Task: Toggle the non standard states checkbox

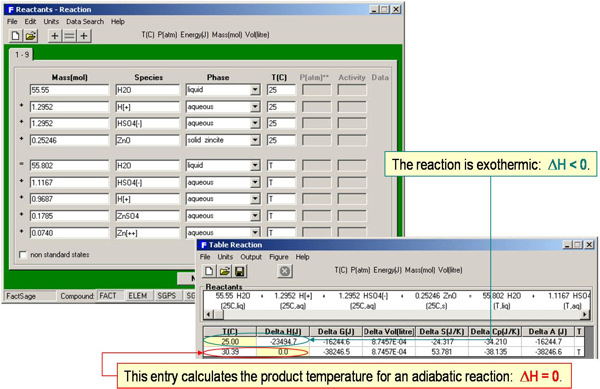Action: coord(23,255)
